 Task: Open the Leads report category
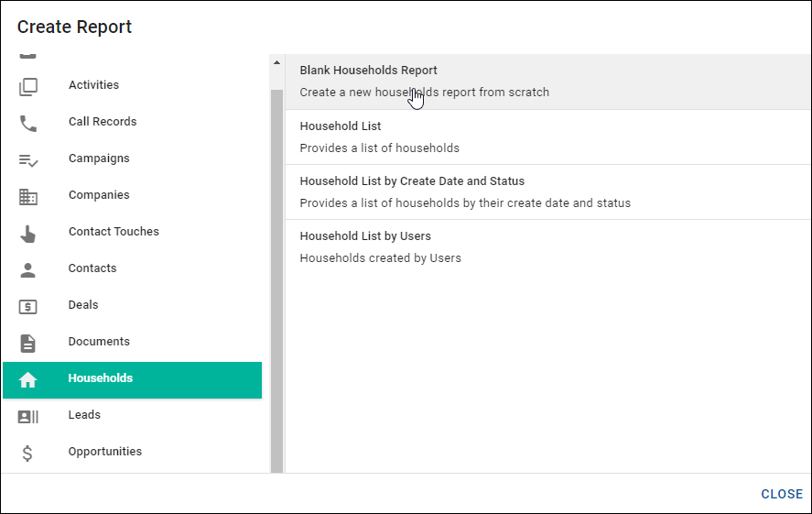pos(84,415)
